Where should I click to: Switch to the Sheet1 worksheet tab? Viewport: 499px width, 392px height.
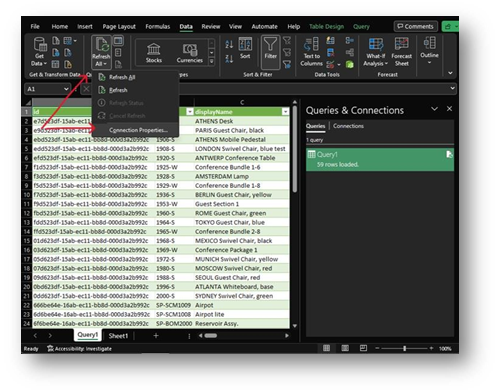pyautogui.click(x=118, y=336)
